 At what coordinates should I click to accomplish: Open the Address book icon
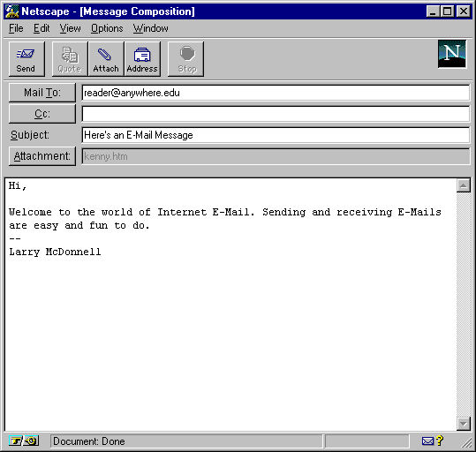pyautogui.click(x=142, y=55)
